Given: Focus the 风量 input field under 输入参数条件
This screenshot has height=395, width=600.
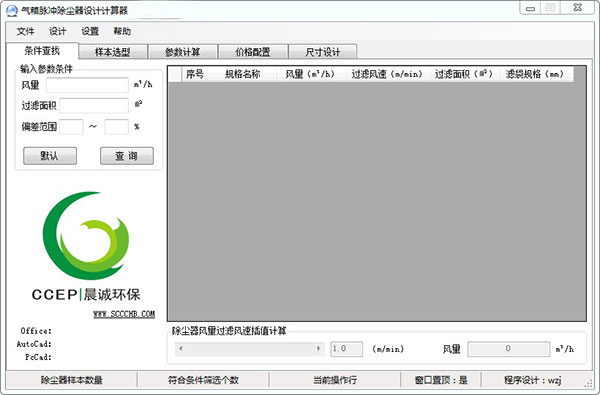Looking at the screenshot, I should click(87, 85).
